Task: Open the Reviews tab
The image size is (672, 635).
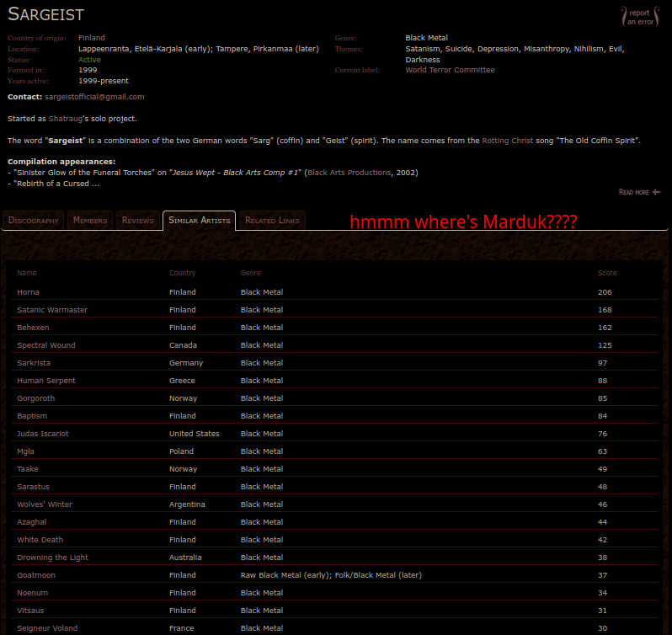Action: (x=137, y=221)
